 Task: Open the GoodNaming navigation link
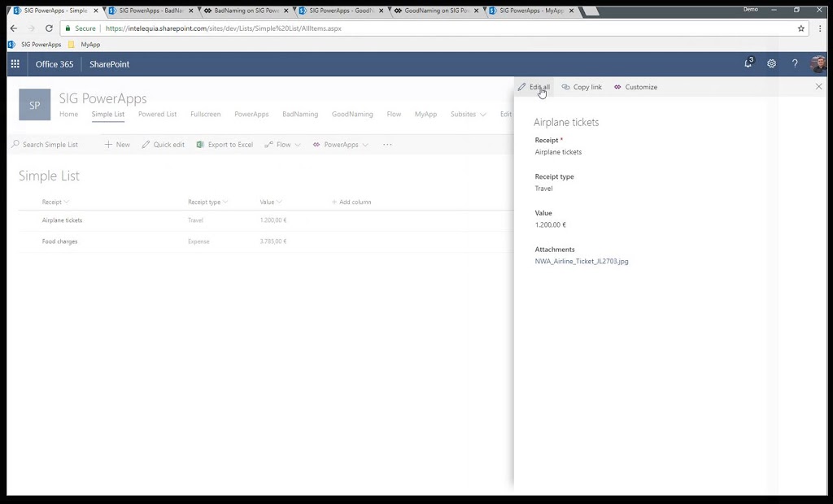click(x=352, y=114)
